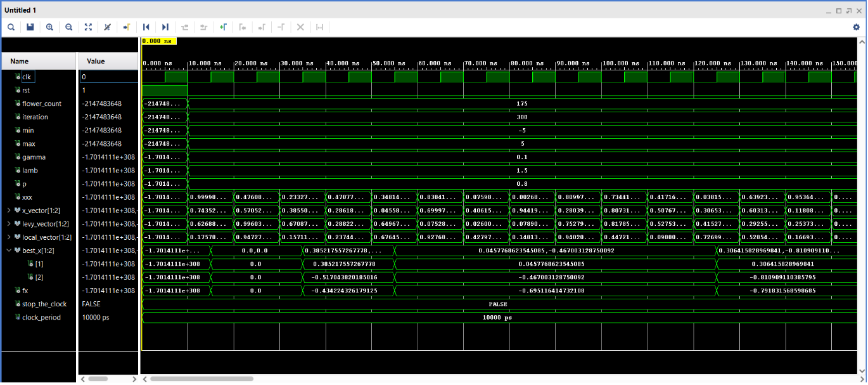Open waveform settings gear

pos(857,27)
